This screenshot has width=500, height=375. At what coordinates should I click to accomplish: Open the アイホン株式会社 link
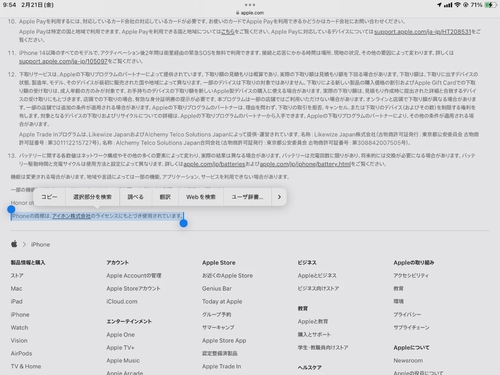click(71, 216)
